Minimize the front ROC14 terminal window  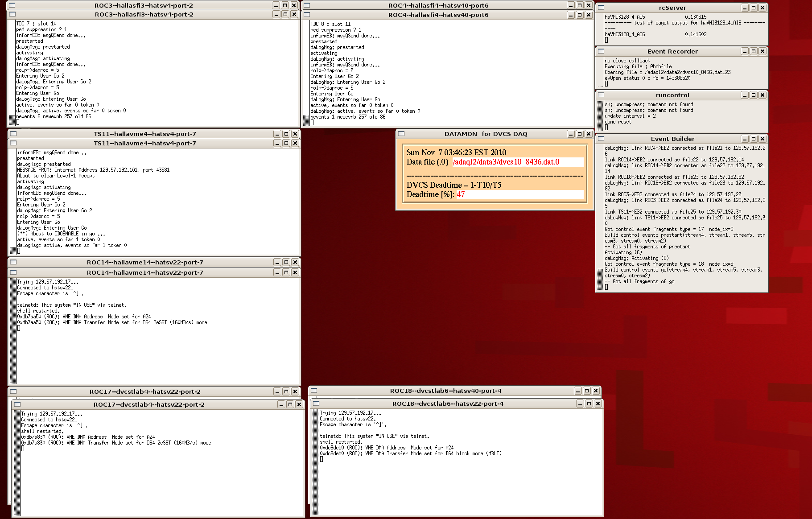tap(277, 272)
